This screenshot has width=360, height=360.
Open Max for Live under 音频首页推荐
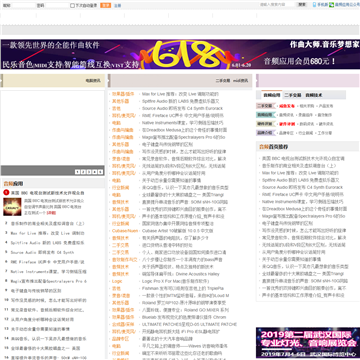point(300,173)
